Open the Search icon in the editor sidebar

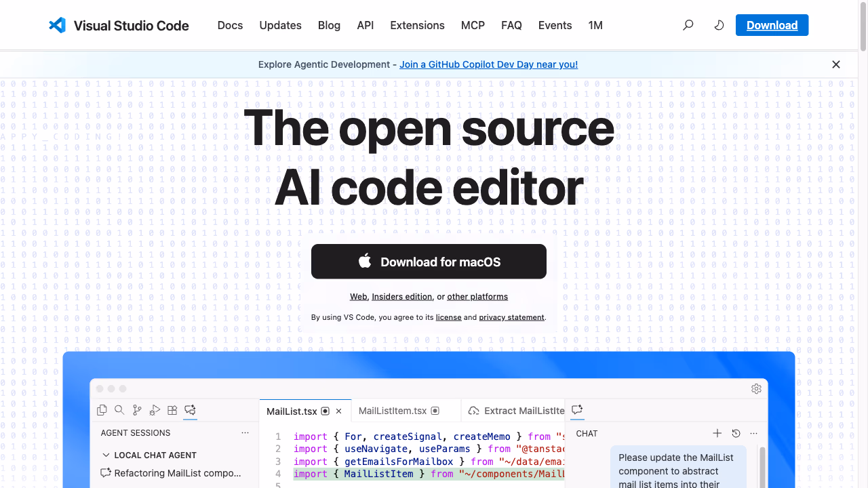119,410
